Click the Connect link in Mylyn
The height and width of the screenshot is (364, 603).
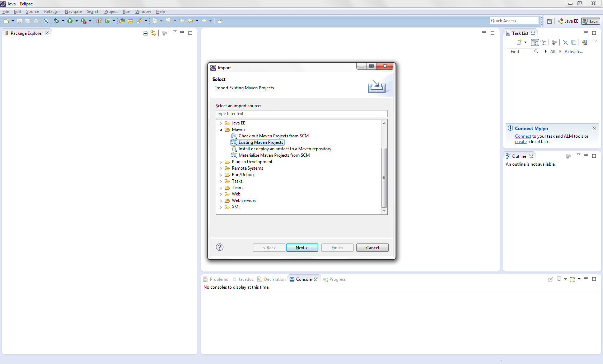(523, 136)
